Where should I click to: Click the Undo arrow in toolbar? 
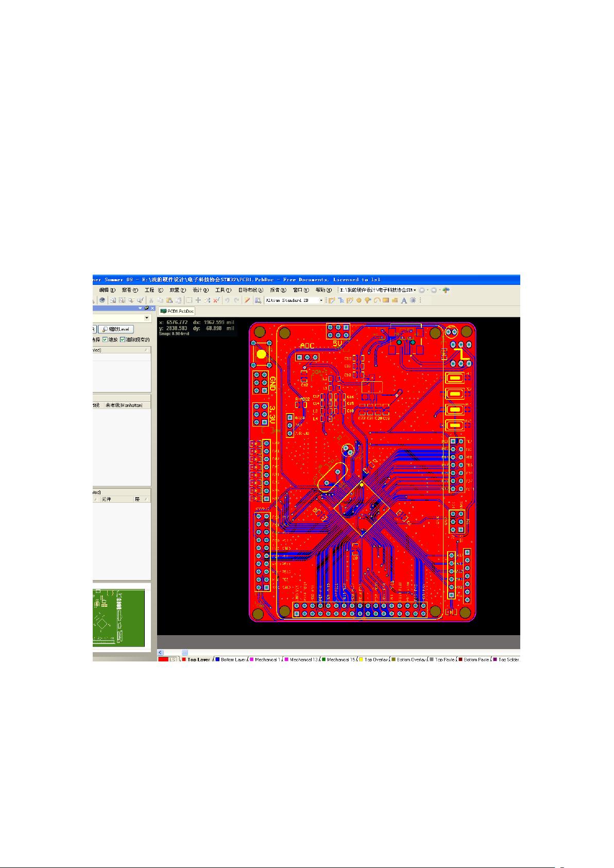pyautogui.click(x=227, y=300)
